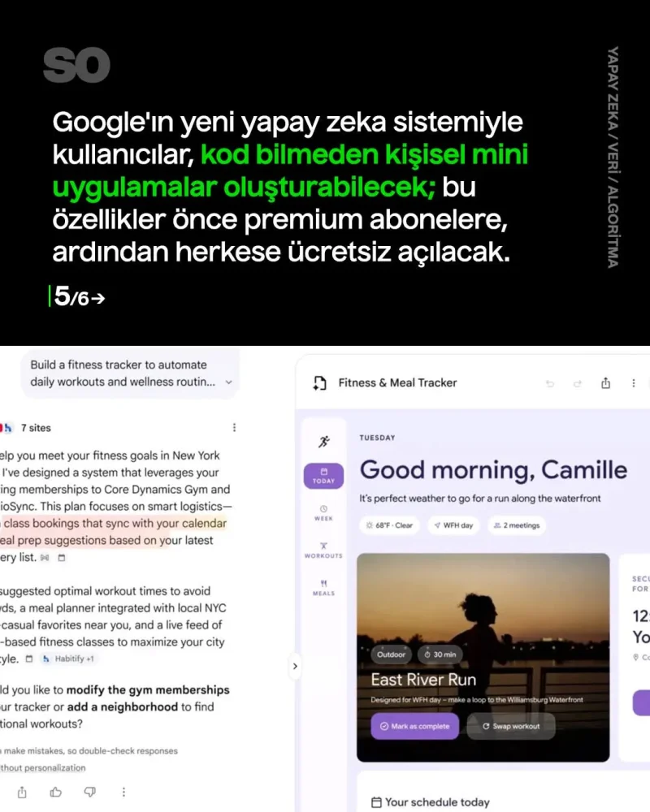Redo the change in the tracker
The image size is (650, 812).
[578, 384]
